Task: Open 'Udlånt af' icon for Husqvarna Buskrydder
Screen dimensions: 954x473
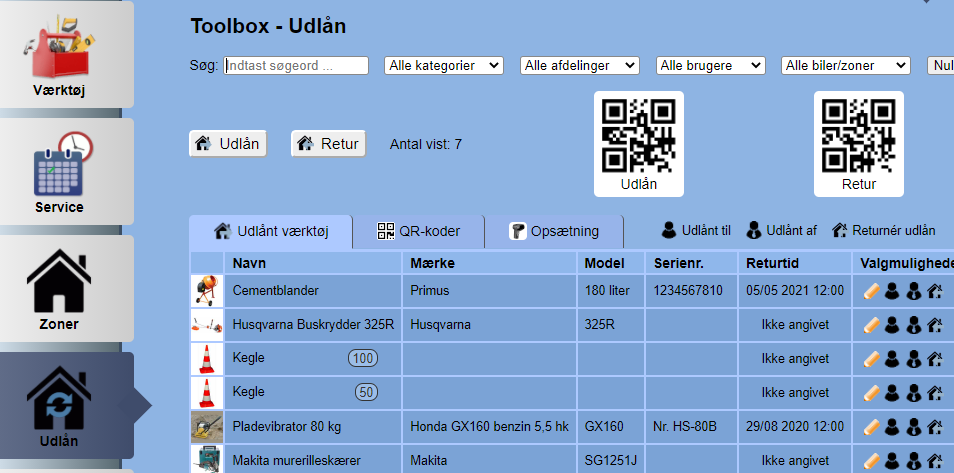Action: [913, 325]
